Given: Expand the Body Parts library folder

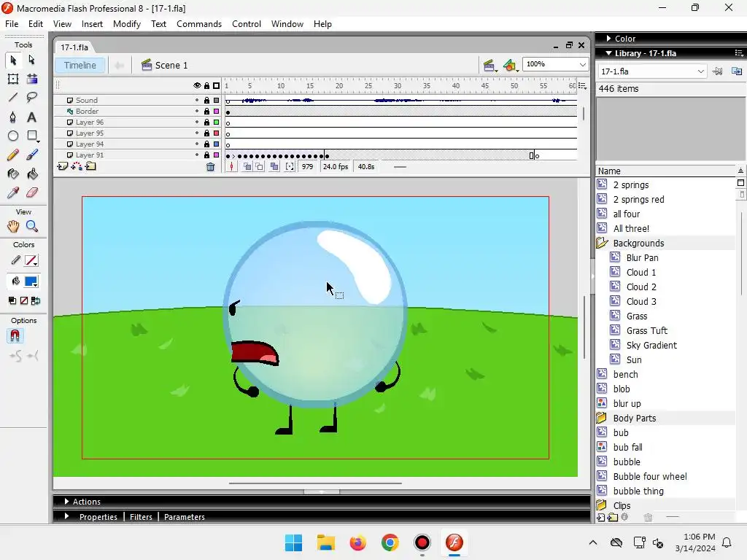Looking at the screenshot, I should [x=602, y=418].
